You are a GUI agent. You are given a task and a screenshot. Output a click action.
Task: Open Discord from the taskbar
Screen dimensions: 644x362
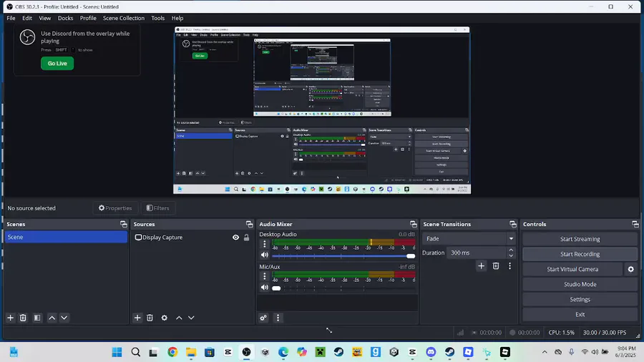pos(431,352)
